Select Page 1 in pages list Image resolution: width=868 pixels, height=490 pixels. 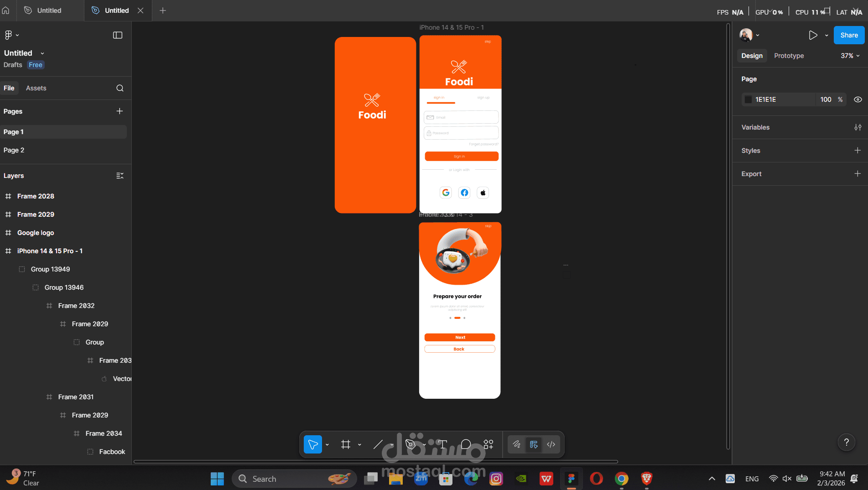[x=63, y=132]
